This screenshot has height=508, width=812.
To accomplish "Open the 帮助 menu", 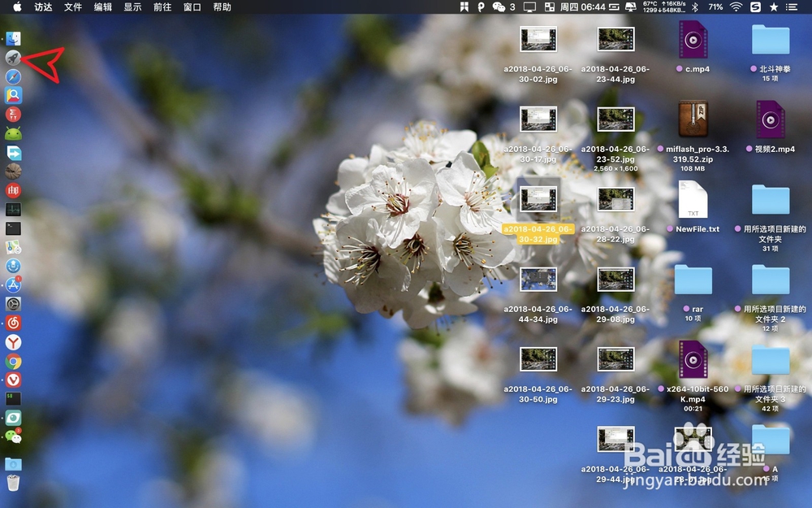I will (x=222, y=7).
